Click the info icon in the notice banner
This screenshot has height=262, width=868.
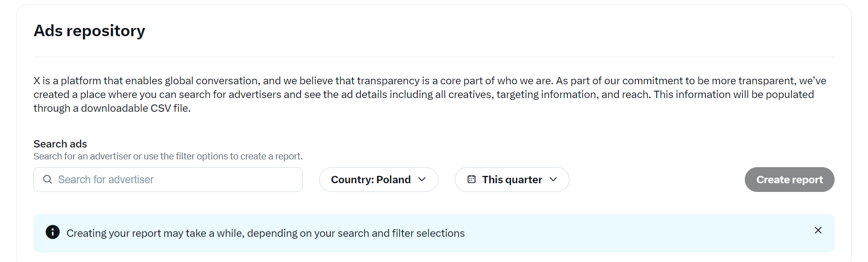(x=53, y=232)
